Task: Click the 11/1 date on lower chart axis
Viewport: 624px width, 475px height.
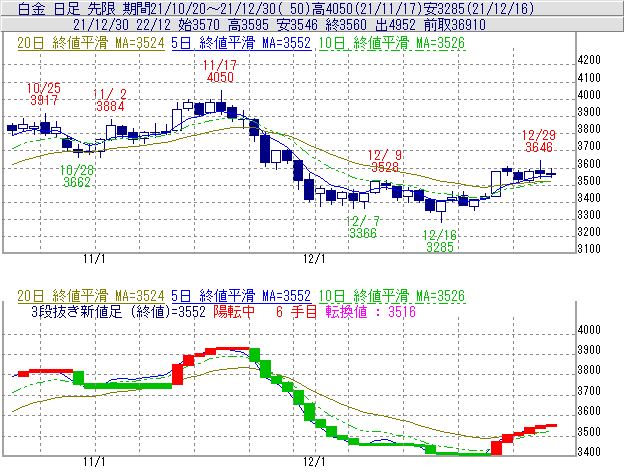Action: point(95,462)
